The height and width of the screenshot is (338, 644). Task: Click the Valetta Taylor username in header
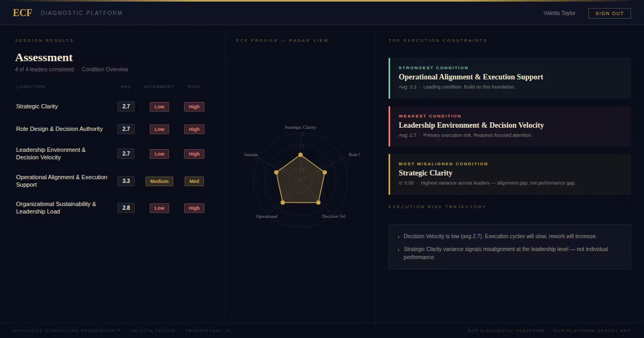559,13
